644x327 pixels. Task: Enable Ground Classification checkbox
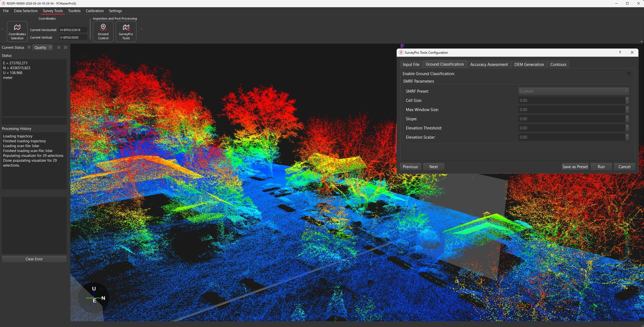coord(629,73)
